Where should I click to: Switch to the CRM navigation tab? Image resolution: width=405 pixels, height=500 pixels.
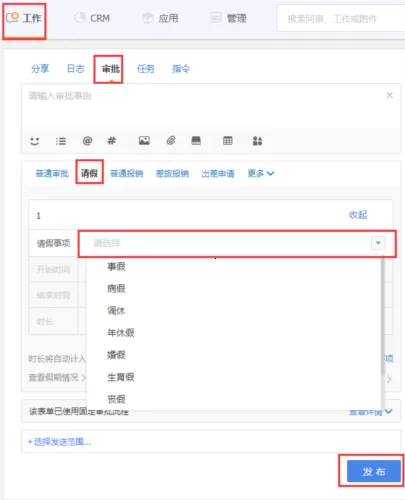[x=92, y=18]
